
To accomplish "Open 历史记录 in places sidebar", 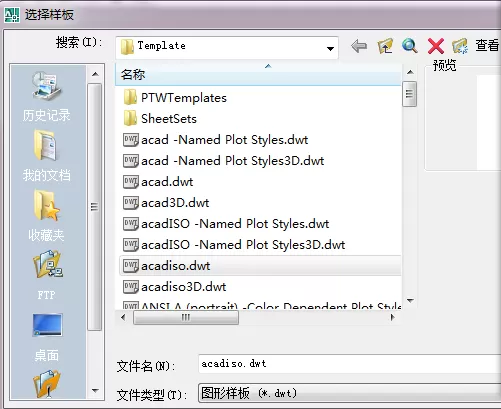I will click(47, 96).
